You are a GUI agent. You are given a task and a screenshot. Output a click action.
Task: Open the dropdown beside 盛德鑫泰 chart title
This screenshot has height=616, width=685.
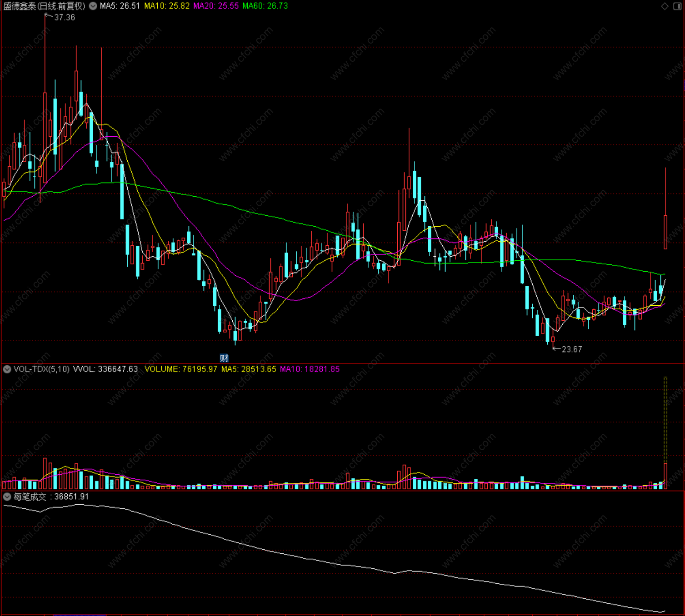coord(93,6)
